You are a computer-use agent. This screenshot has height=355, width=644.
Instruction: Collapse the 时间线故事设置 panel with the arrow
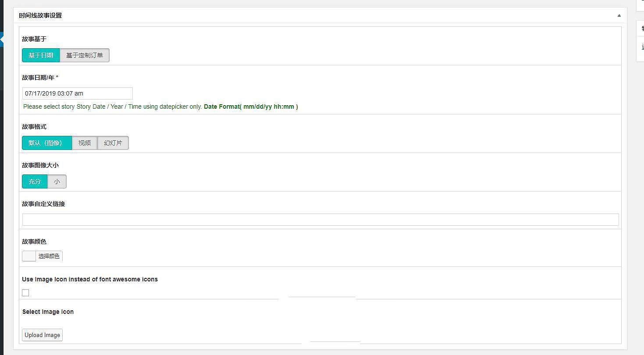619,15
